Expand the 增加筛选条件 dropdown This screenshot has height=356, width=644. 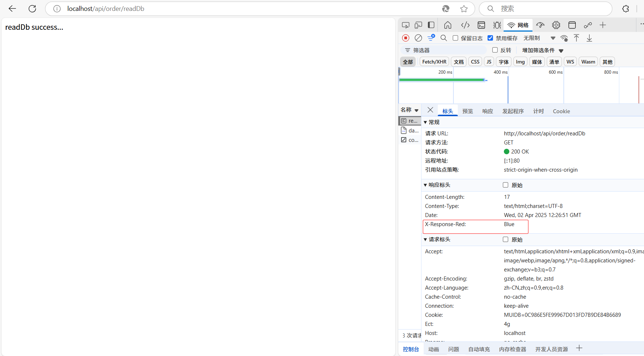point(543,50)
